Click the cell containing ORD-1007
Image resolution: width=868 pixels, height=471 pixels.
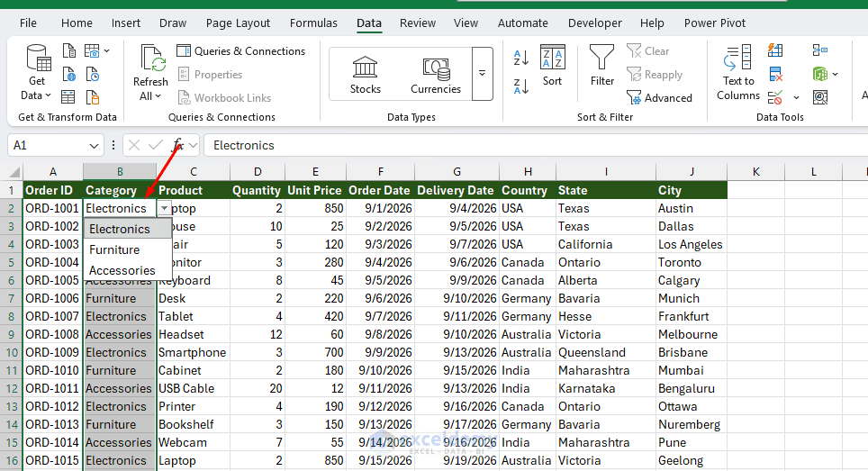(x=52, y=317)
